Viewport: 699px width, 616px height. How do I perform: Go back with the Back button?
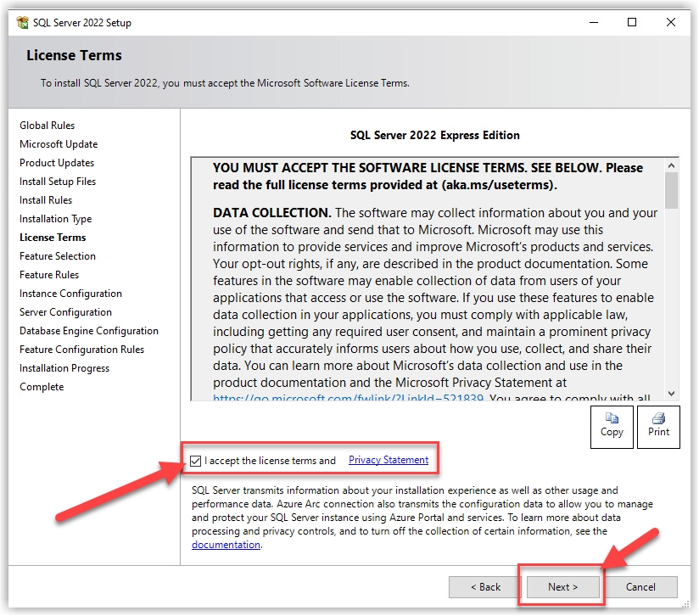tap(485, 587)
